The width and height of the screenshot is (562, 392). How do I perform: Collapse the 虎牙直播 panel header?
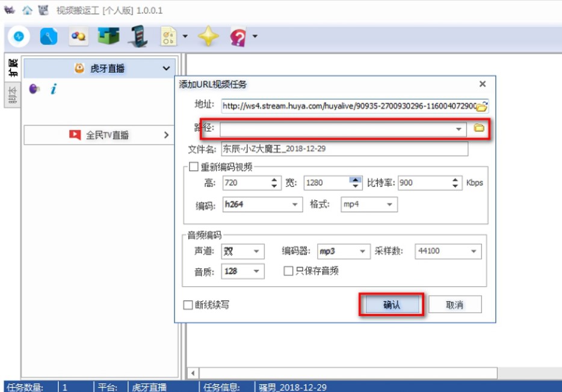(x=100, y=68)
